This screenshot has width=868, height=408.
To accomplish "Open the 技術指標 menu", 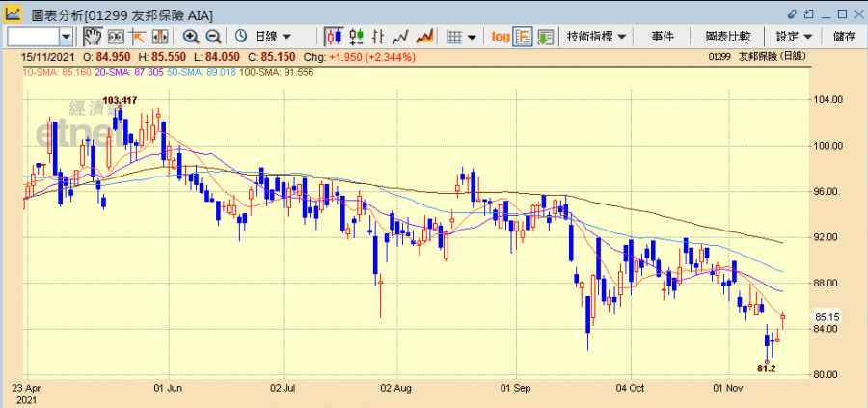I will tap(596, 36).
